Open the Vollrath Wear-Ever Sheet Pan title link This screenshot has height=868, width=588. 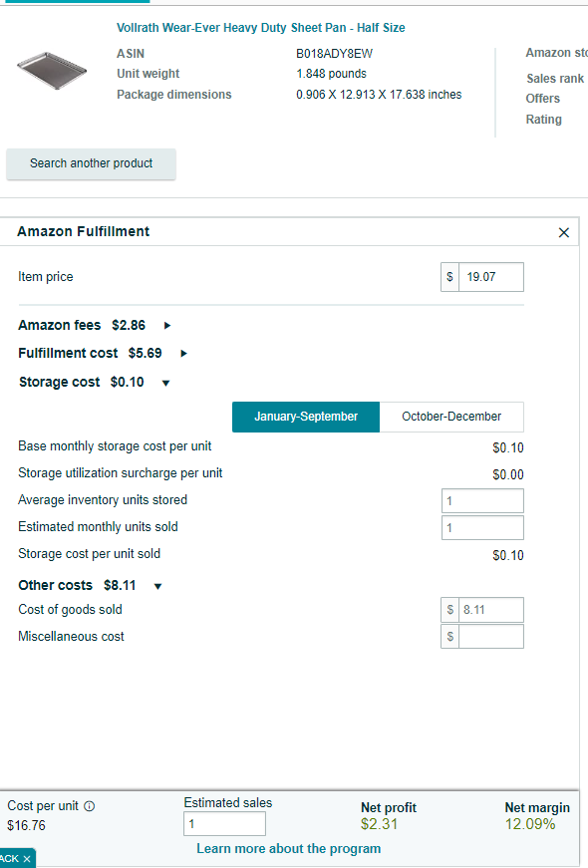[261, 28]
